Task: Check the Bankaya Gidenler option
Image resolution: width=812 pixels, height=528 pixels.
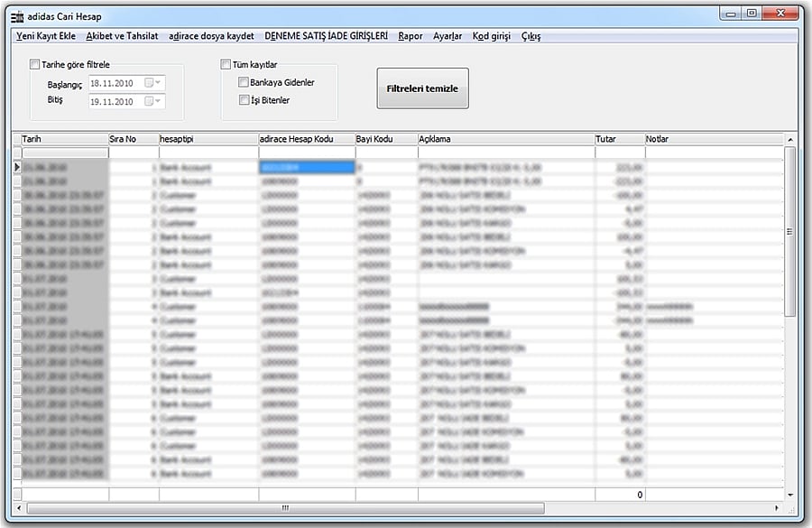Action: click(244, 82)
